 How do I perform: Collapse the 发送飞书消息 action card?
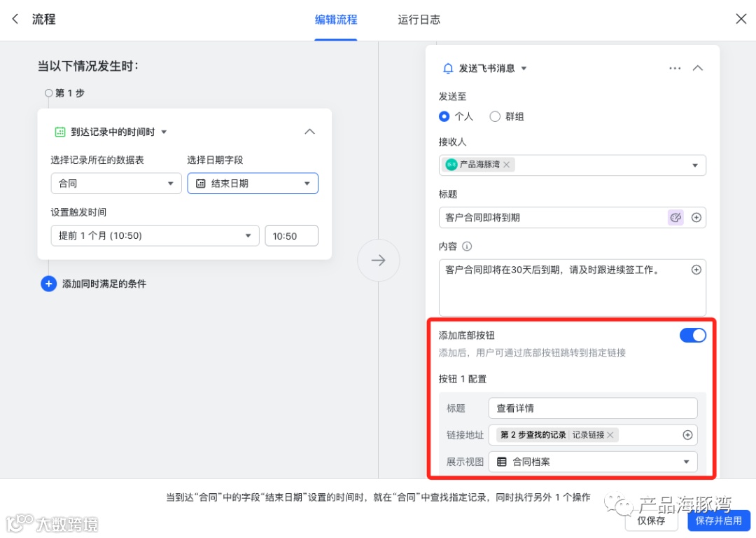tap(698, 69)
